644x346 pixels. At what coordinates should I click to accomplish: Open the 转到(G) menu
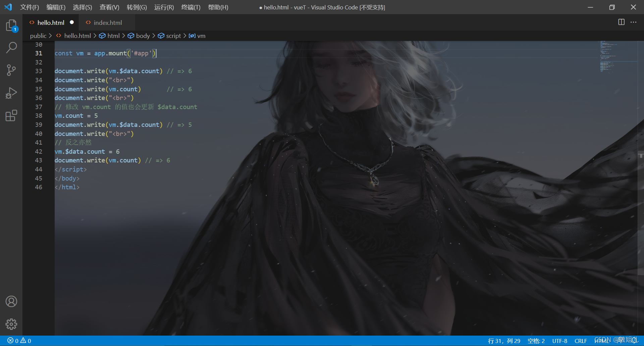pyautogui.click(x=137, y=7)
